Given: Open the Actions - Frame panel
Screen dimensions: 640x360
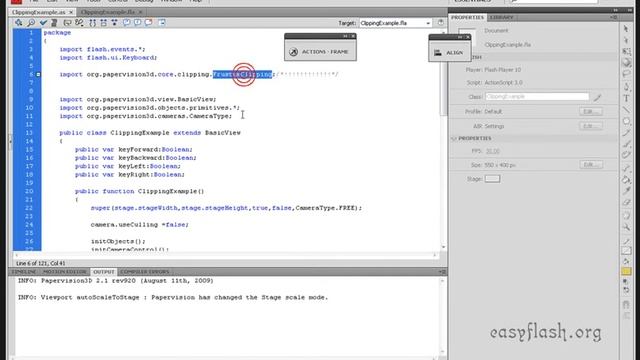Looking at the screenshot, I should click(x=320, y=52).
